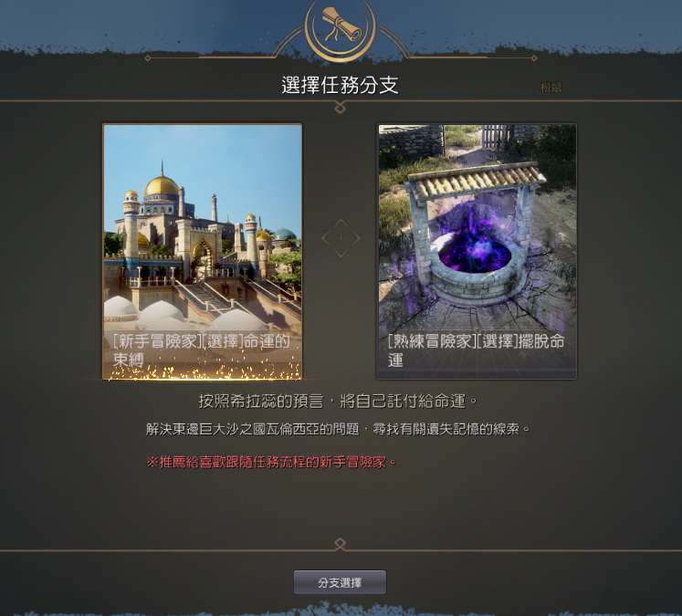
Task: Choose the [熟練冒險家] 擺脫命運 label
Action: tap(476, 350)
